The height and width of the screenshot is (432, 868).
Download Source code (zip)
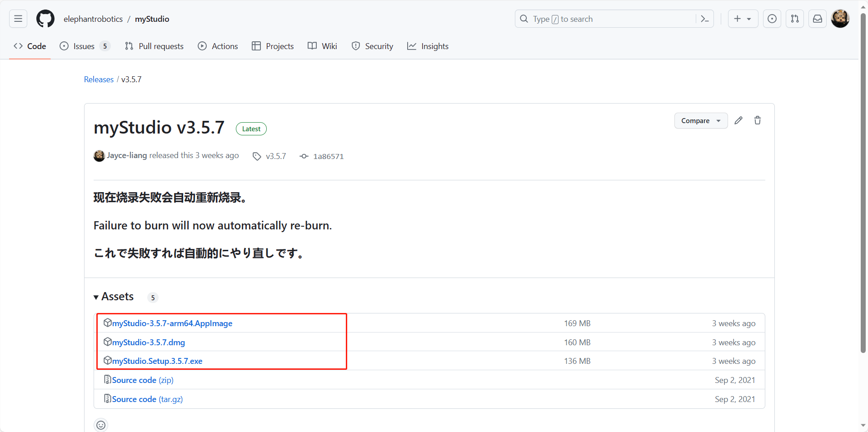pyautogui.click(x=143, y=380)
